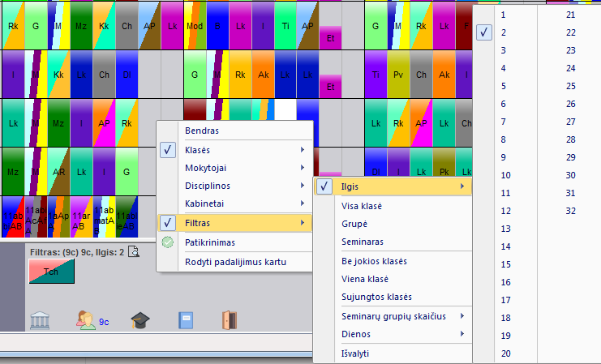Select the checked length value 2
The width and height of the screenshot is (601, 364).
coord(504,32)
